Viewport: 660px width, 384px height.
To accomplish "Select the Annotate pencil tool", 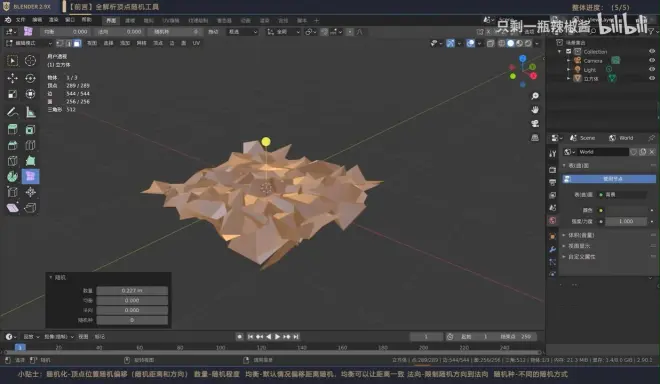I will click(12, 112).
